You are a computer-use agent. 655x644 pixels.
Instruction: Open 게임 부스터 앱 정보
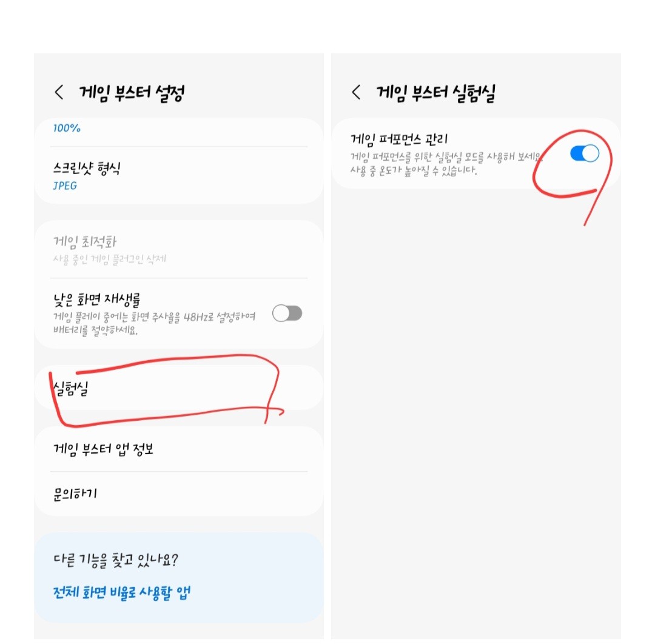click(x=179, y=449)
